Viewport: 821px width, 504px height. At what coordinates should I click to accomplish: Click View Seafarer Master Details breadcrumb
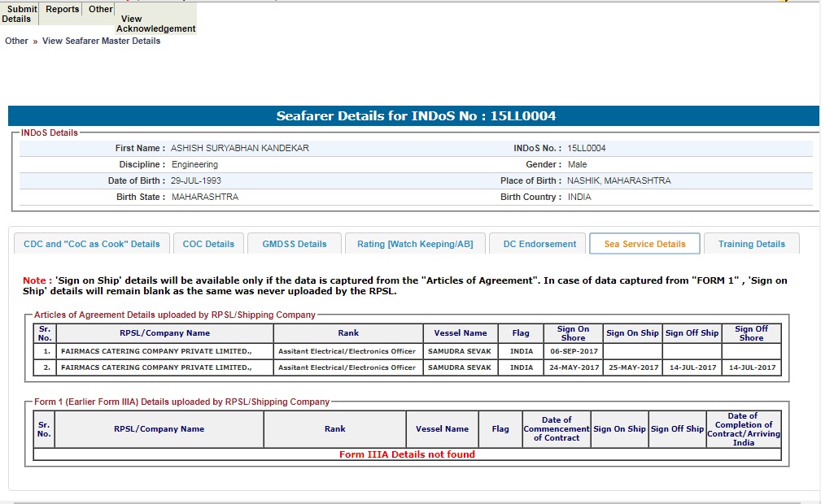click(101, 41)
